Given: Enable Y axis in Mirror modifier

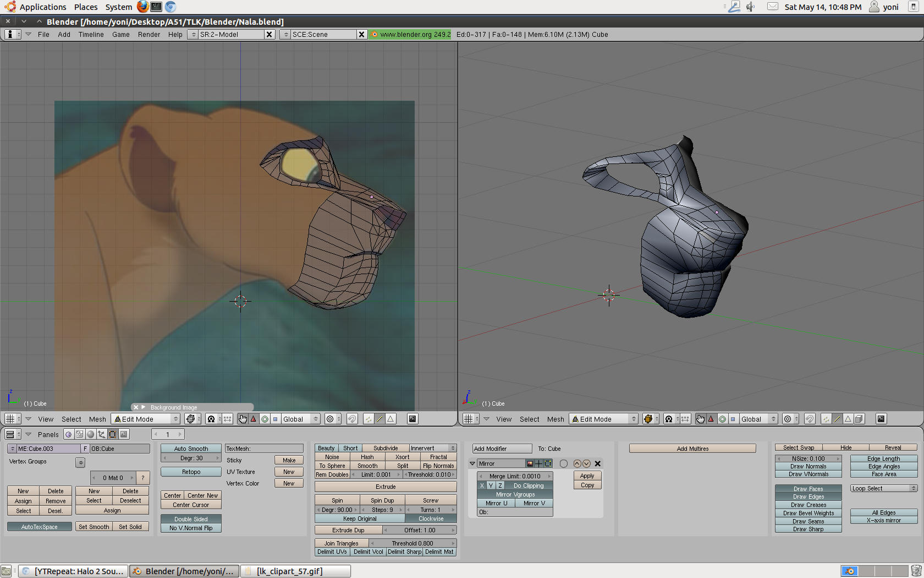Looking at the screenshot, I should point(491,486).
